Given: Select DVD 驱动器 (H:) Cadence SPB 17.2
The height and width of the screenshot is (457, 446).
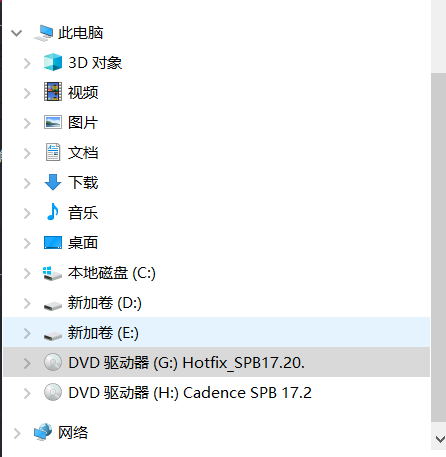Looking at the screenshot, I should pyautogui.click(x=190, y=392).
